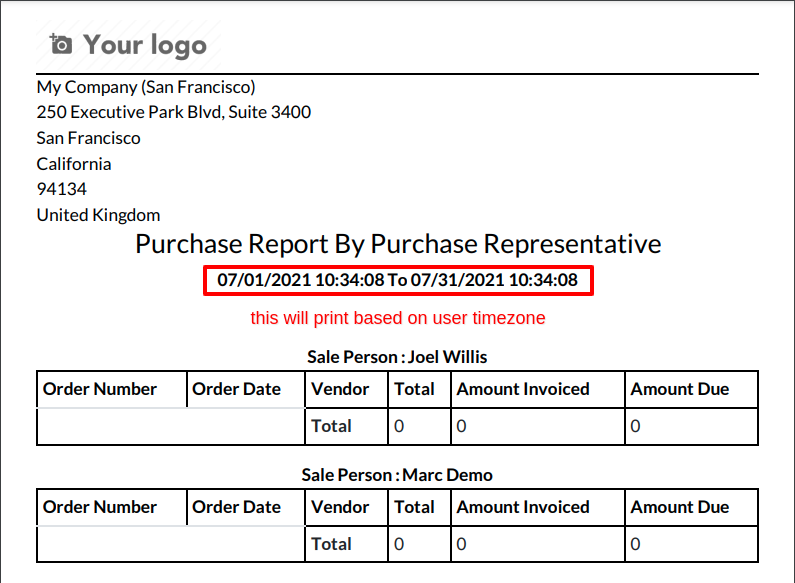795x583 pixels.
Task: Click the camera icon beside Your logo
Action: coord(61,44)
